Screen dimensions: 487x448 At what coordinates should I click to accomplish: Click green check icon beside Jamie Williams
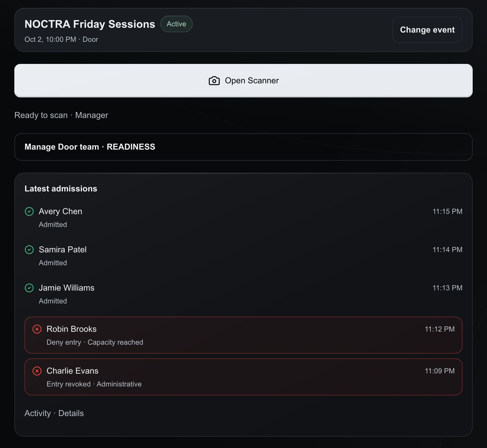tap(29, 288)
